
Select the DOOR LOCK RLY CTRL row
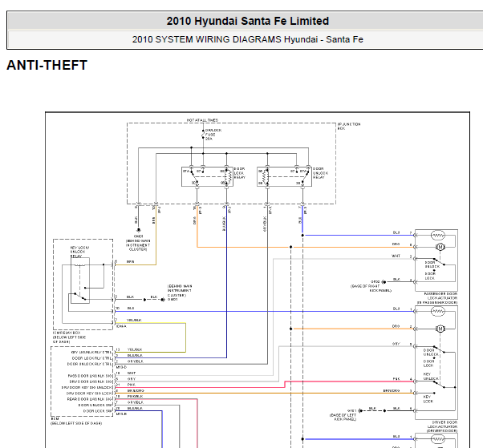pos(91,358)
